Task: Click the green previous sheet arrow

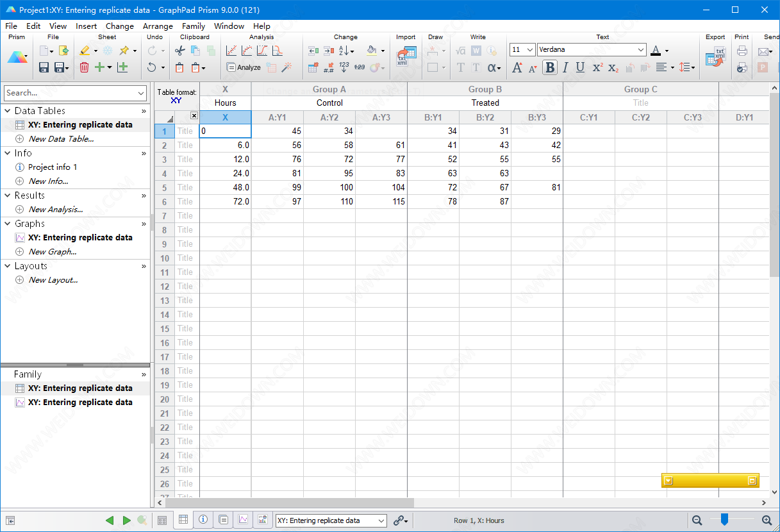Action: pyautogui.click(x=110, y=520)
